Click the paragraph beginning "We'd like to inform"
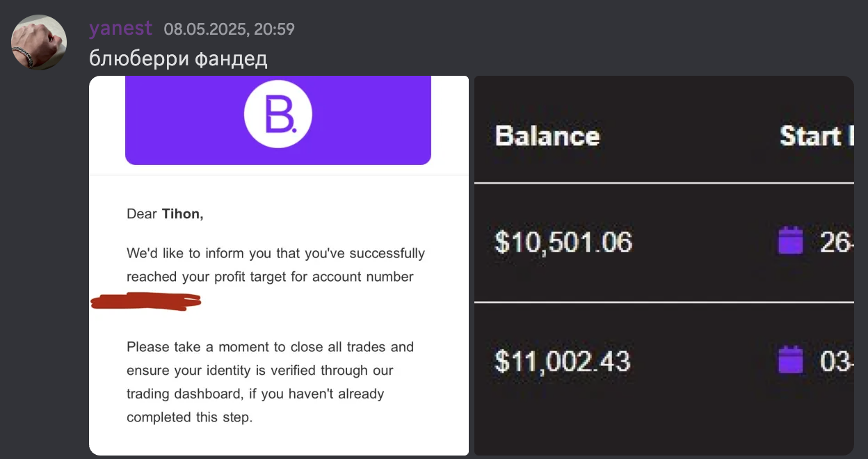Viewport: 868px width, 459px height. (x=276, y=265)
